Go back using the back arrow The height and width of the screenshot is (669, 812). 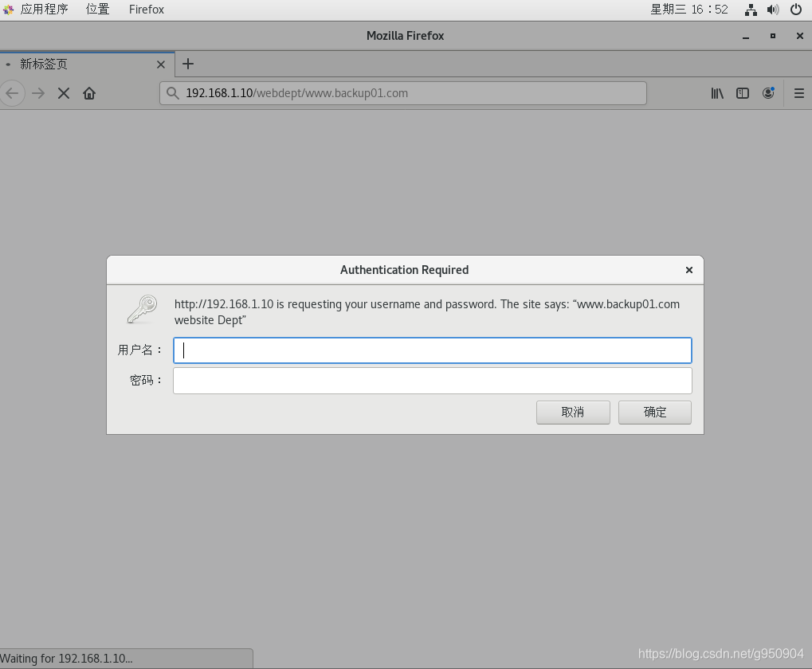(12, 93)
